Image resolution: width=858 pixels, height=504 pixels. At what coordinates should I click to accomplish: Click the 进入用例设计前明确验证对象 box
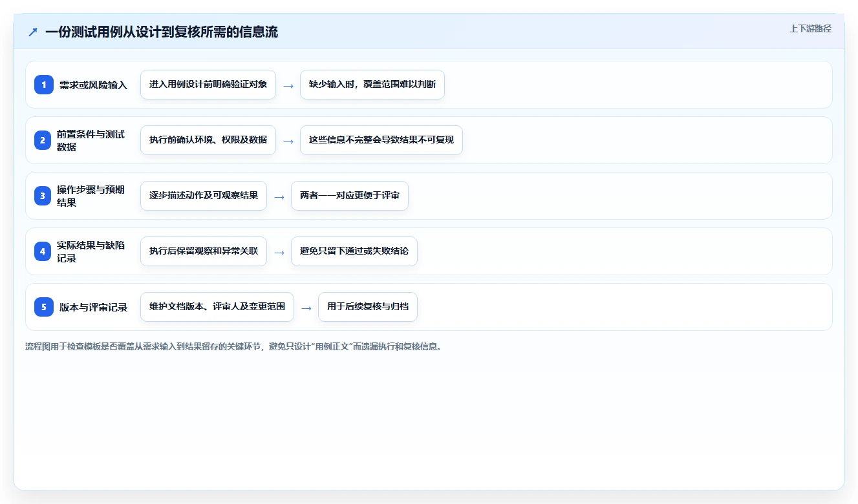(208, 85)
